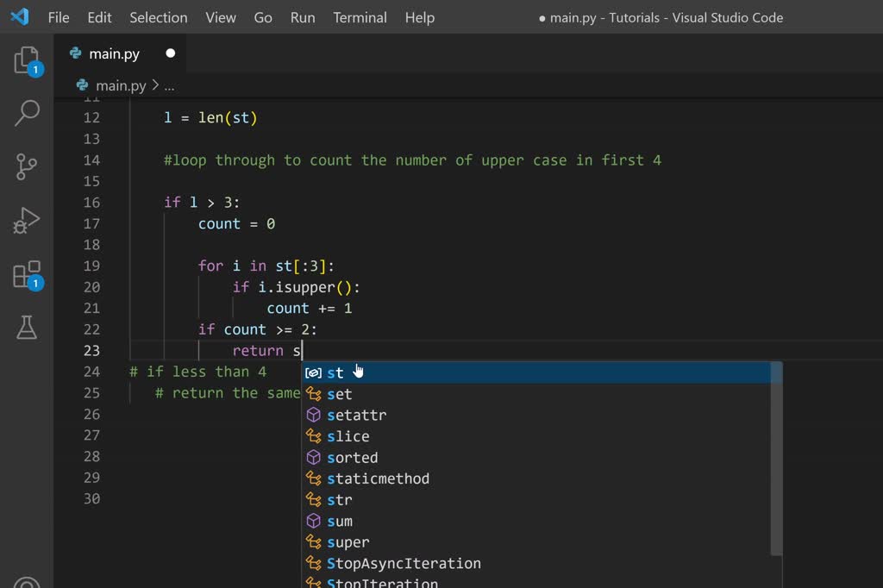
Task: Click 'for i in st[:3]:' line
Action: click(266, 266)
